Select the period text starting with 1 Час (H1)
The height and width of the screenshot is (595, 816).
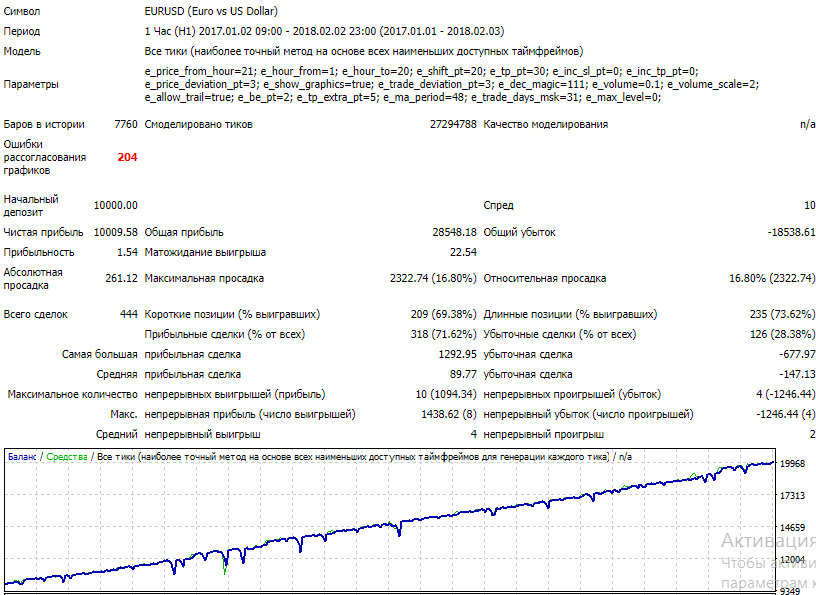click(x=324, y=31)
